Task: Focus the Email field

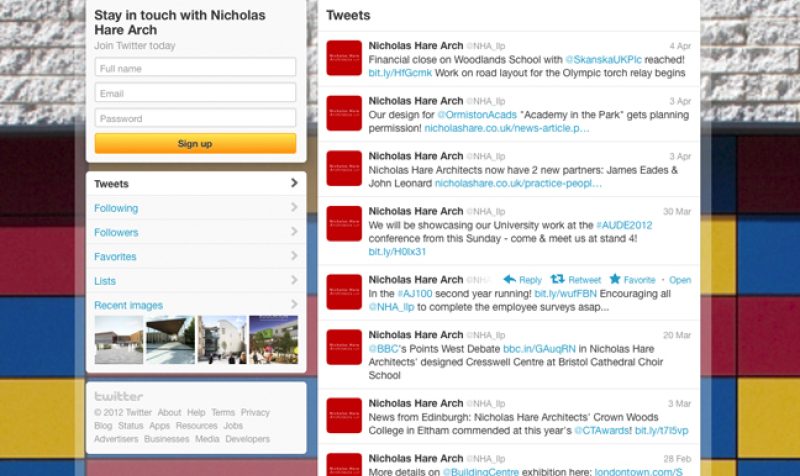Action: 195,93
